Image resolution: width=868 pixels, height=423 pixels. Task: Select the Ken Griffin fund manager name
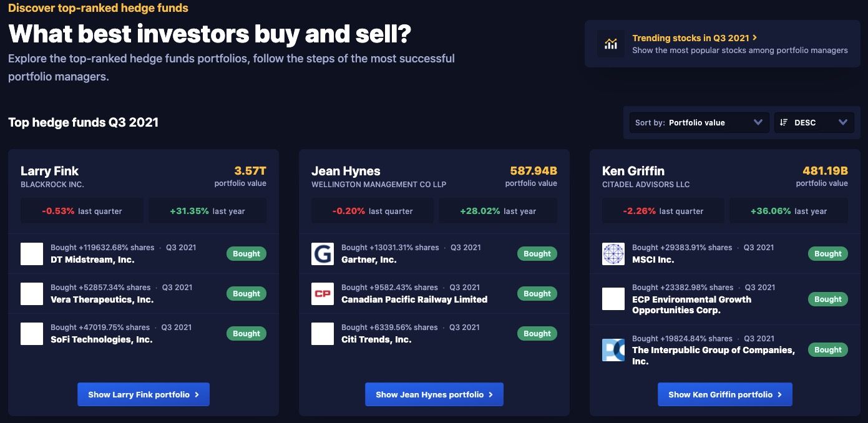point(633,171)
